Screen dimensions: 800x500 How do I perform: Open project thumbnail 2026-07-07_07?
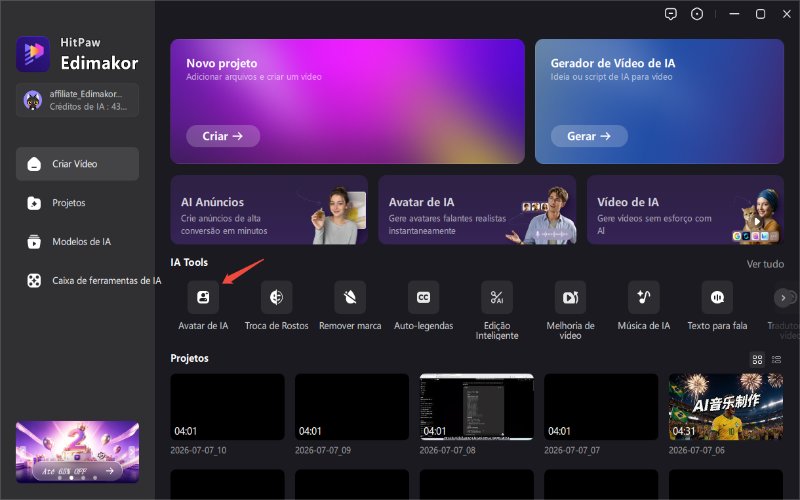pos(601,407)
